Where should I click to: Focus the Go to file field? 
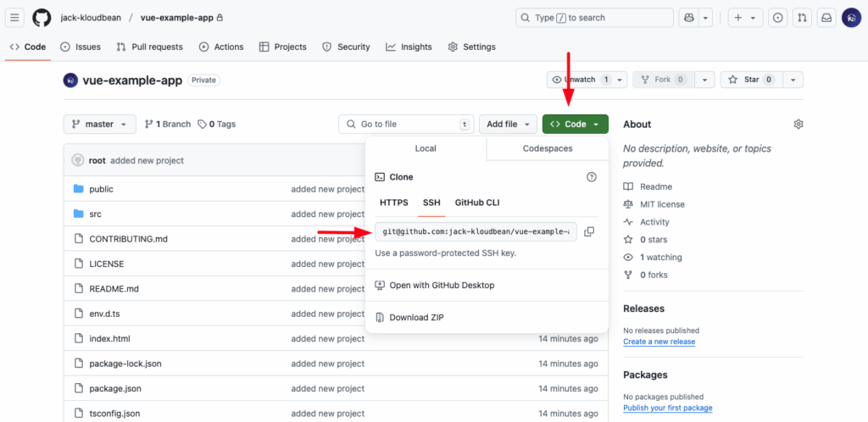406,124
